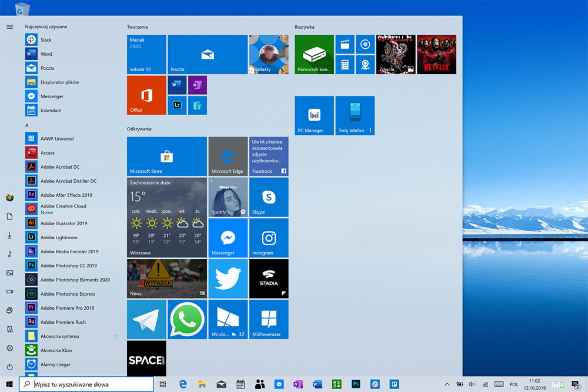Open the MSPoweruser tile
The width and height of the screenshot is (588, 392).
tap(269, 320)
